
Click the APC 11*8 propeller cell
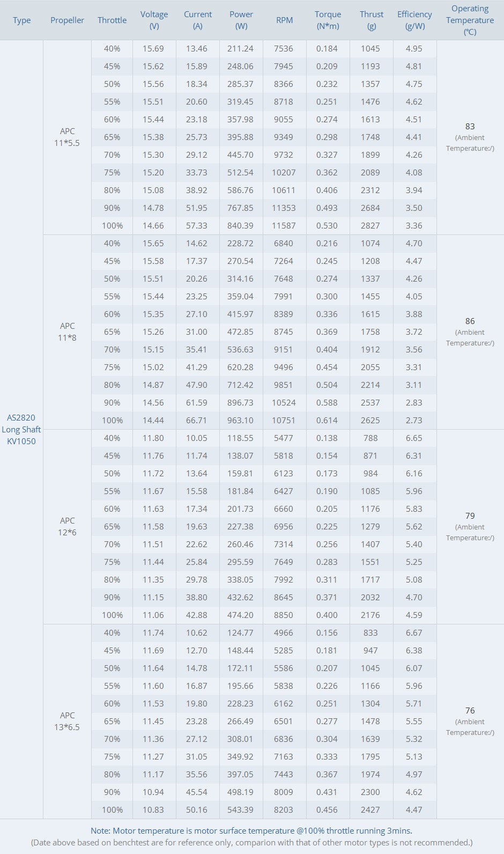coord(67,332)
